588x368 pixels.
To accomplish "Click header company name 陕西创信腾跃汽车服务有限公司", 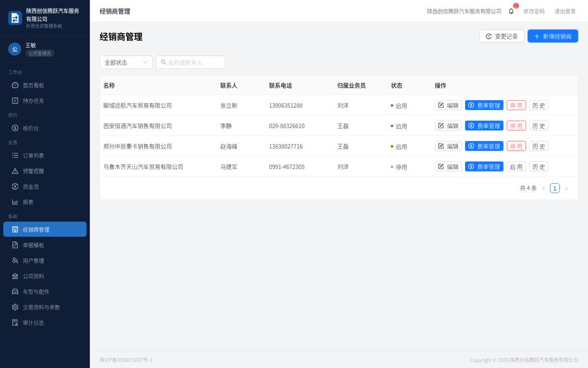I will click(464, 11).
